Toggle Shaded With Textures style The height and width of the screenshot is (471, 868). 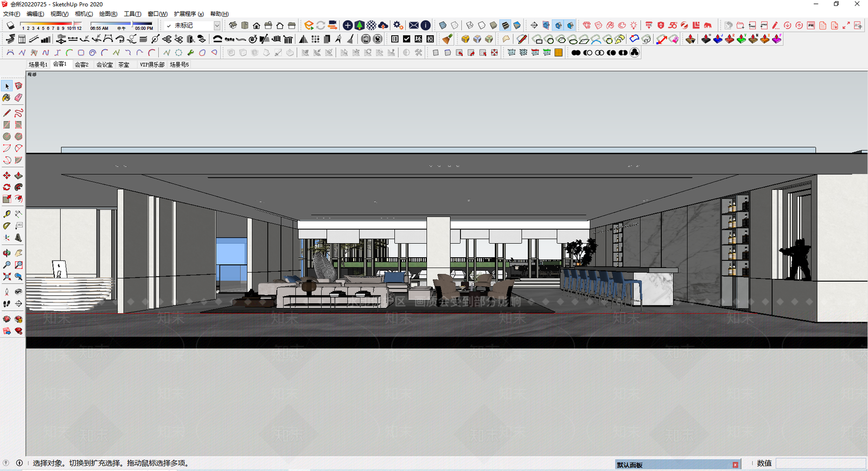[506, 26]
